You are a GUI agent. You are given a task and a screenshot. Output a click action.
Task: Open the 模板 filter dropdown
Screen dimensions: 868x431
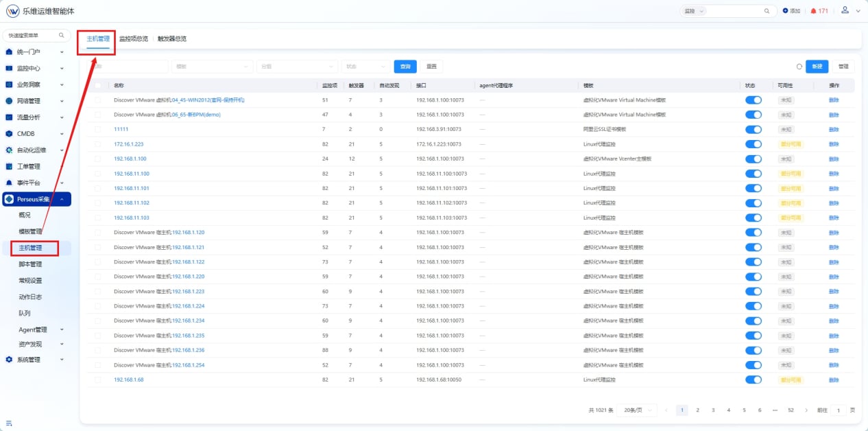pyautogui.click(x=213, y=67)
